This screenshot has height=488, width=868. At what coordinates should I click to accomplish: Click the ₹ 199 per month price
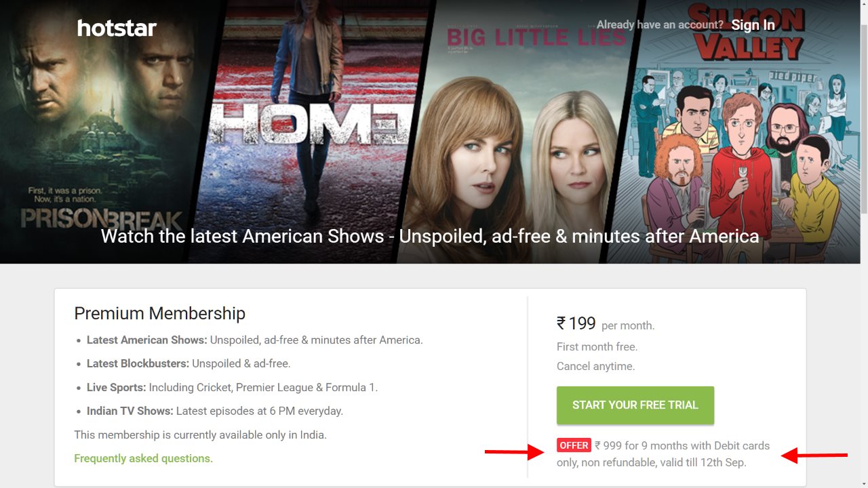(606, 324)
